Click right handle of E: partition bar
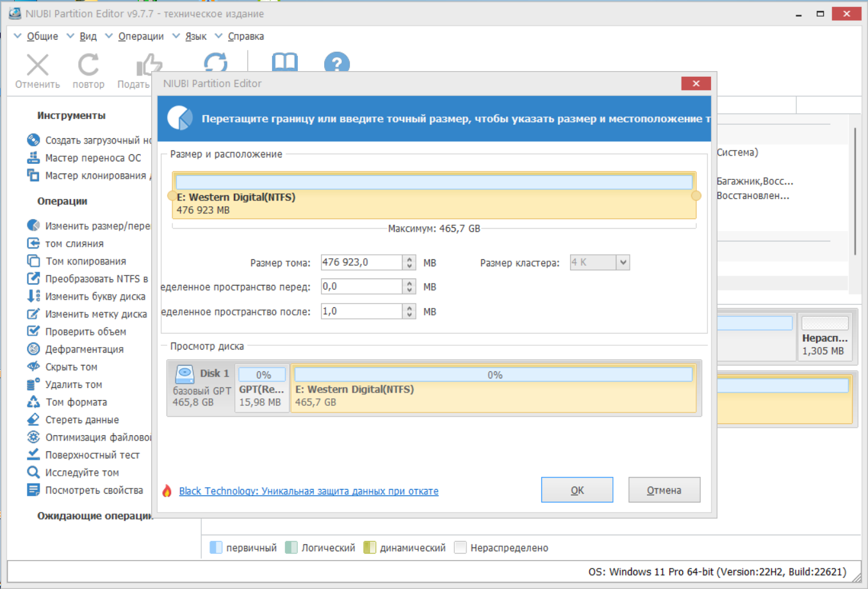This screenshot has width=868, height=589. point(696,196)
